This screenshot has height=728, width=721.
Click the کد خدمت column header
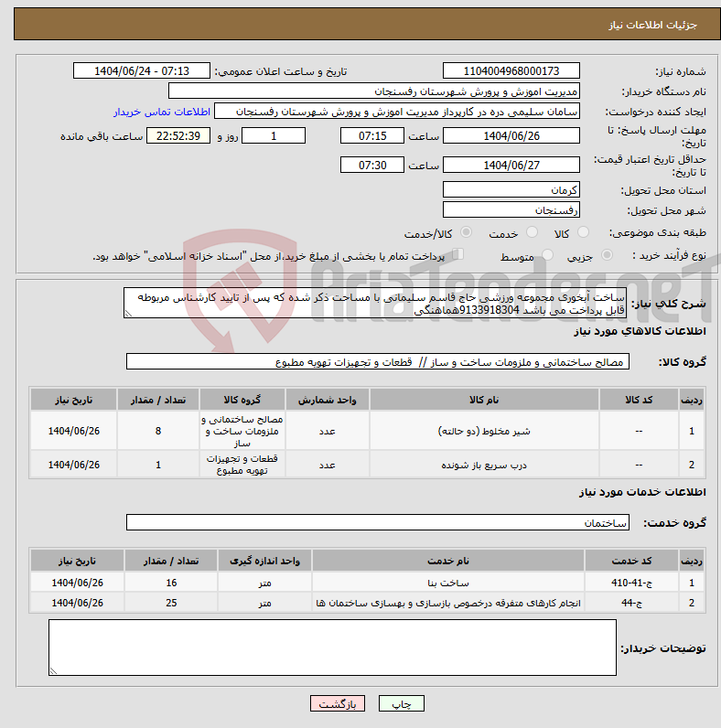(x=631, y=561)
